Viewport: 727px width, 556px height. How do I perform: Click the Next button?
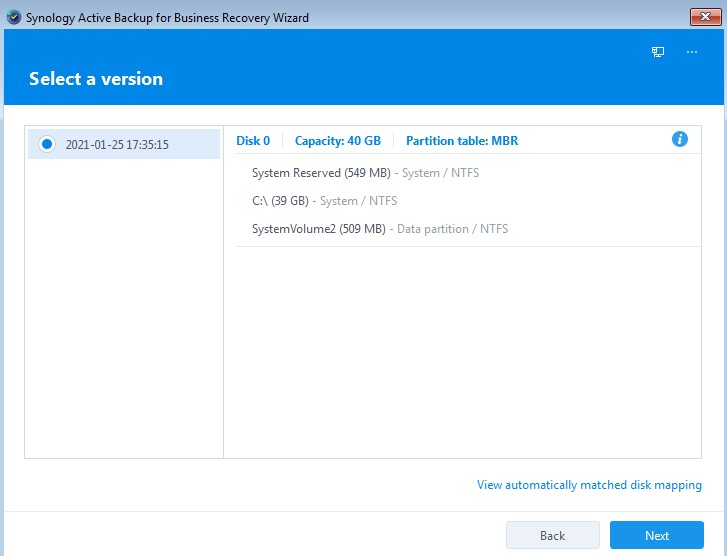(657, 535)
